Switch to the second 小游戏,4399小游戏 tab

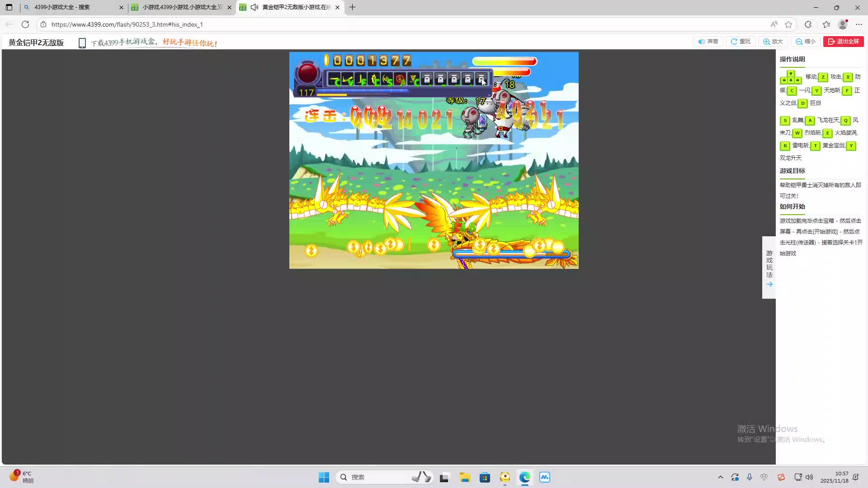tap(181, 7)
